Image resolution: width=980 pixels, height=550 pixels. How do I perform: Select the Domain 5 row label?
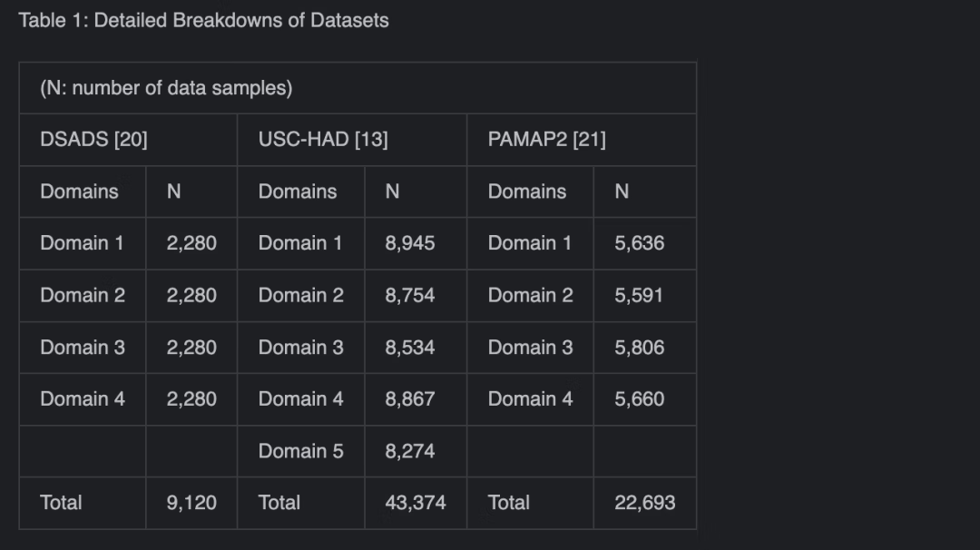pos(300,451)
